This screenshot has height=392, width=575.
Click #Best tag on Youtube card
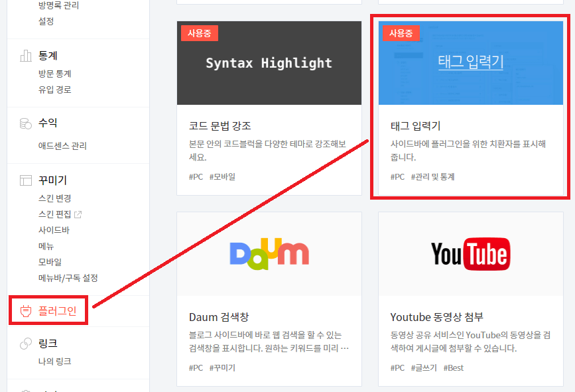coord(454,368)
